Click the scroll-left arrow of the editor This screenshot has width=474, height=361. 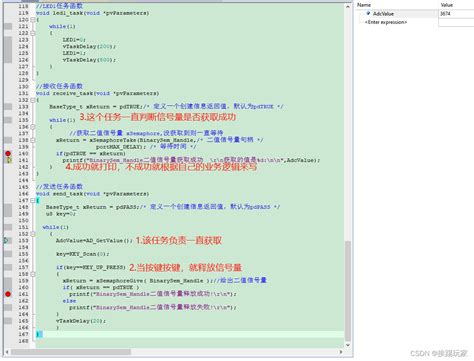[x=7, y=352]
